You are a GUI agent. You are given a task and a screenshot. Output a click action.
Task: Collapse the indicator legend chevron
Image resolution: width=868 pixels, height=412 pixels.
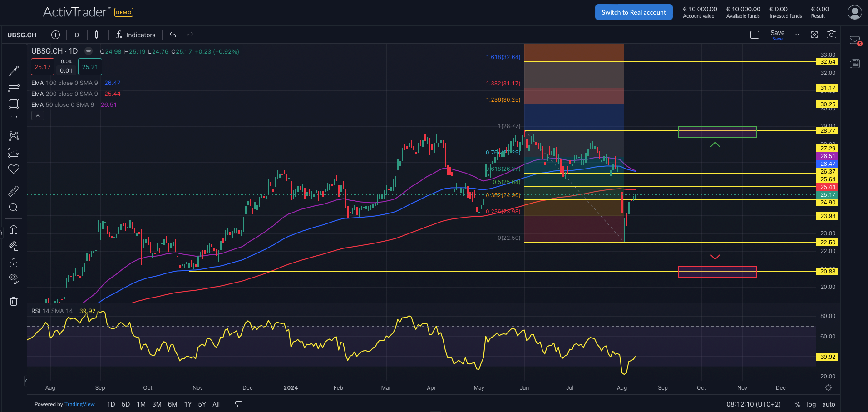(38, 116)
